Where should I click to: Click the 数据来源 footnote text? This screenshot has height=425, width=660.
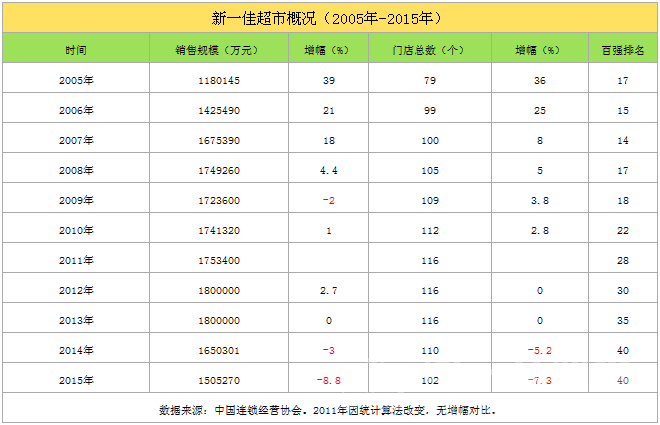(327, 410)
